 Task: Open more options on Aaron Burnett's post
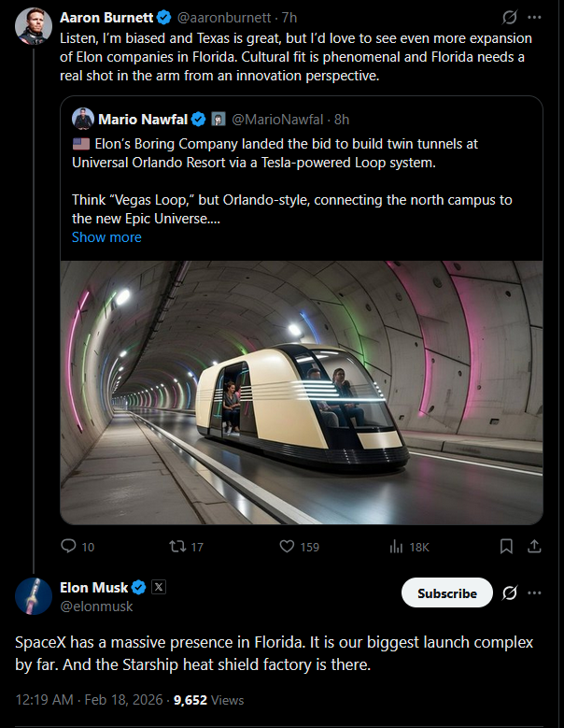535,18
